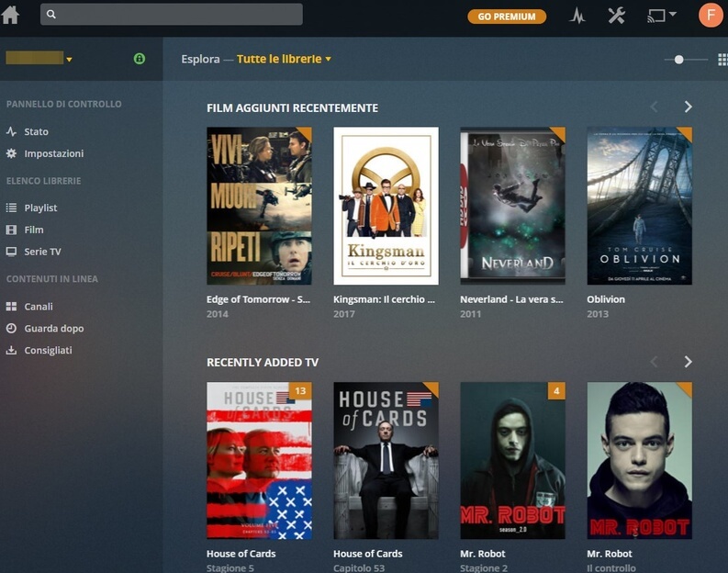Click the Playlist list icon
This screenshot has width=728, height=573.
click(12, 208)
